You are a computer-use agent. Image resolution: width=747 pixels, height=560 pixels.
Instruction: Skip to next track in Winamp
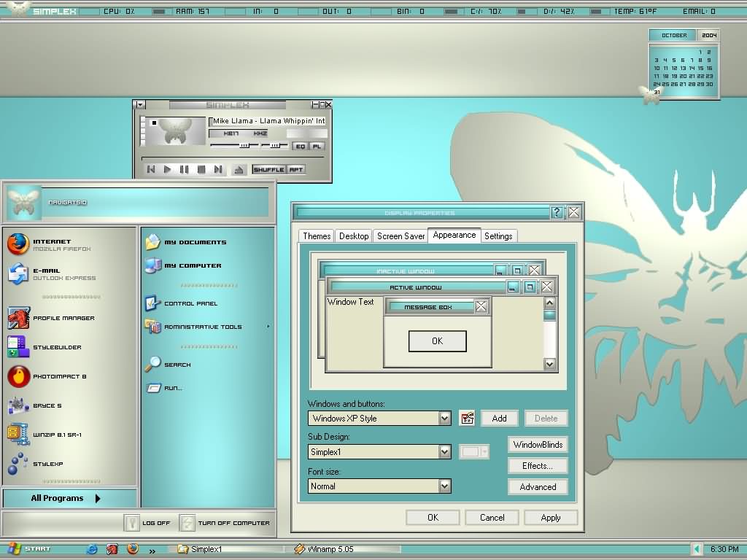(218, 169)
